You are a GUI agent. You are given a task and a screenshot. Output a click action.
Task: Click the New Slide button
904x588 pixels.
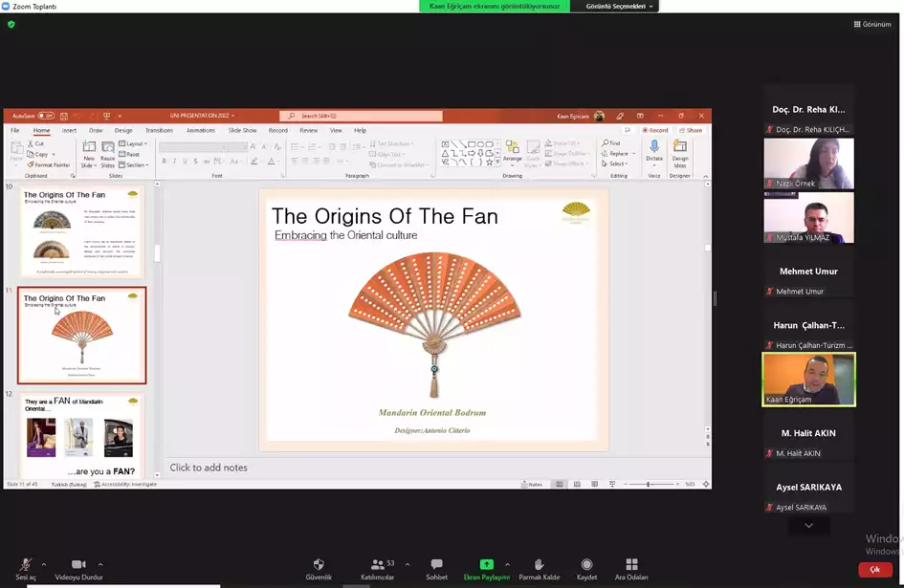click(x=89, y=154)
